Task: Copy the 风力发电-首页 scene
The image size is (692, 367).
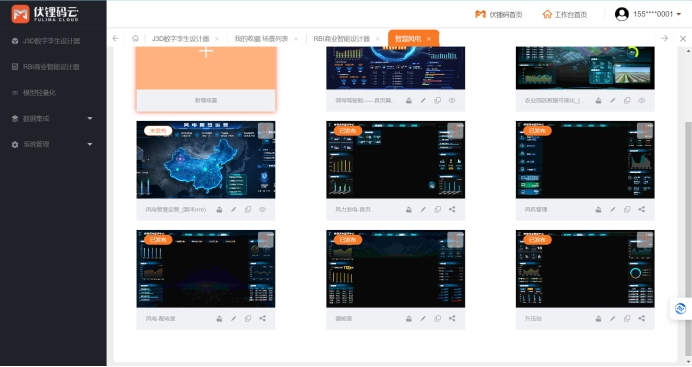Action: [x=437, y=210]
